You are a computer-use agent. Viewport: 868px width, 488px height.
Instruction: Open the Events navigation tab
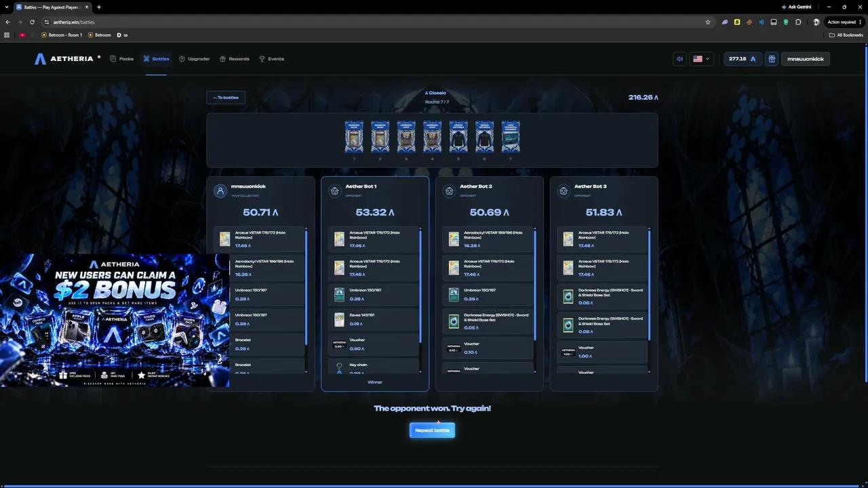(x=271, y=59)
